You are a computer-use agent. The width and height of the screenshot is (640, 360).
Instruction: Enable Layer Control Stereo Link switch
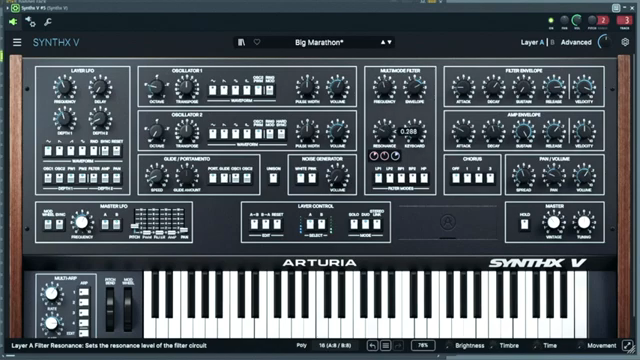(x=377, y=224)
